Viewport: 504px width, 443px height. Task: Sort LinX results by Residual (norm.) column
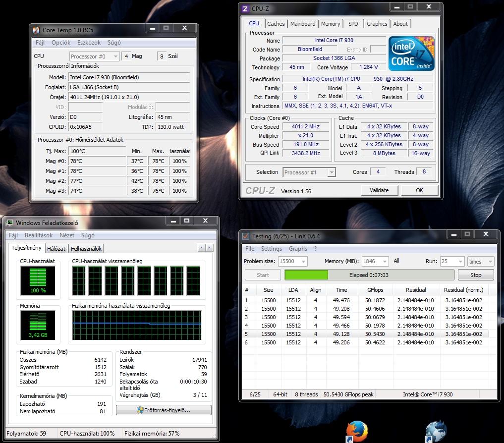(463, 290)
